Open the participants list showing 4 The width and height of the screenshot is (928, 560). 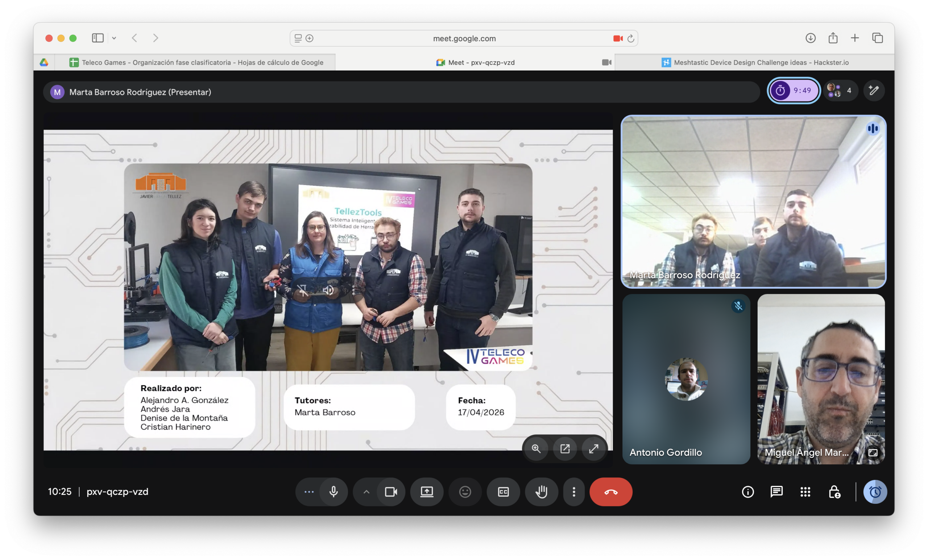pos(840,90)
